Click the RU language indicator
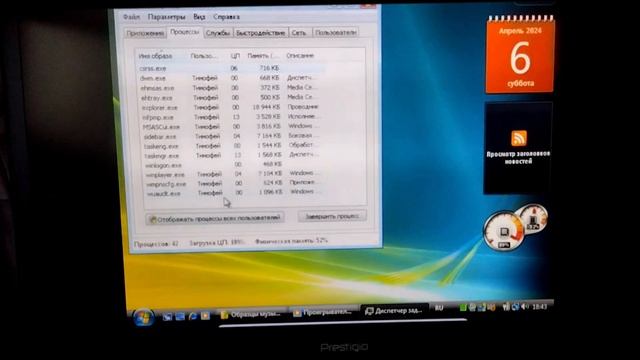 439,308
